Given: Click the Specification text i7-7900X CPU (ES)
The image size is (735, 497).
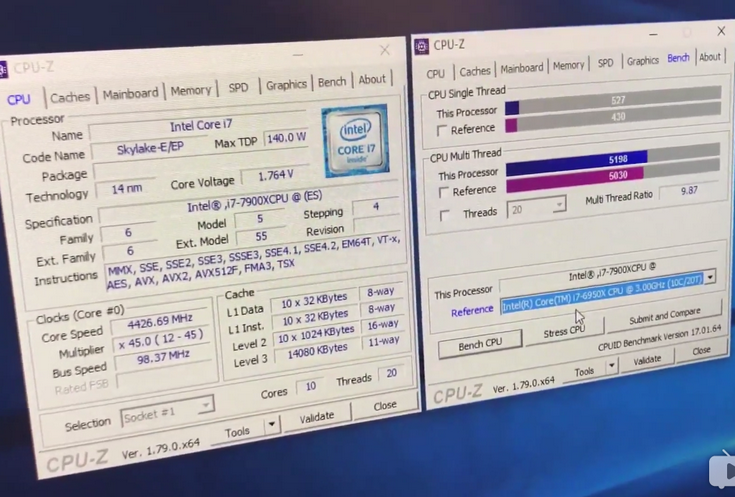Looking at the screenshot, I should pos(255,202).
